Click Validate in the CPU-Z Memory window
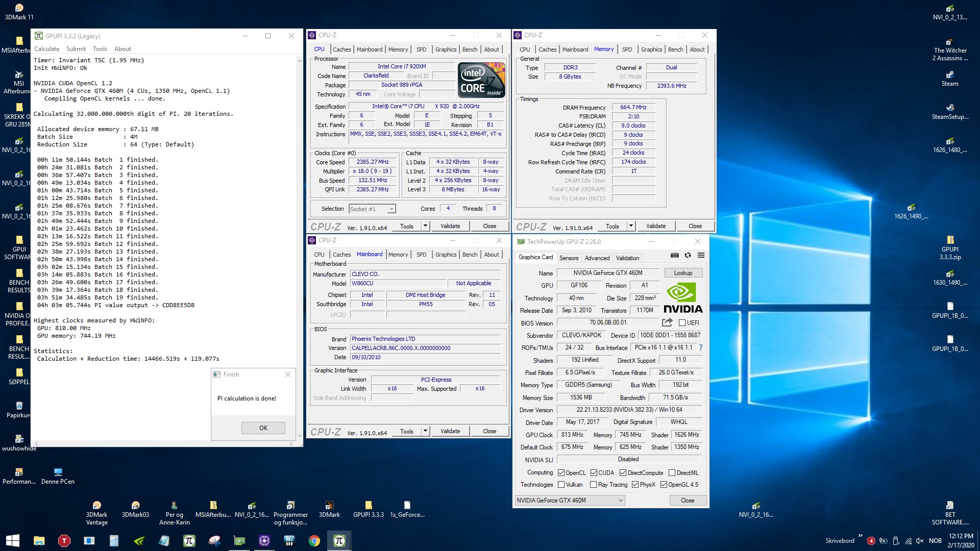 click(656, 226)
